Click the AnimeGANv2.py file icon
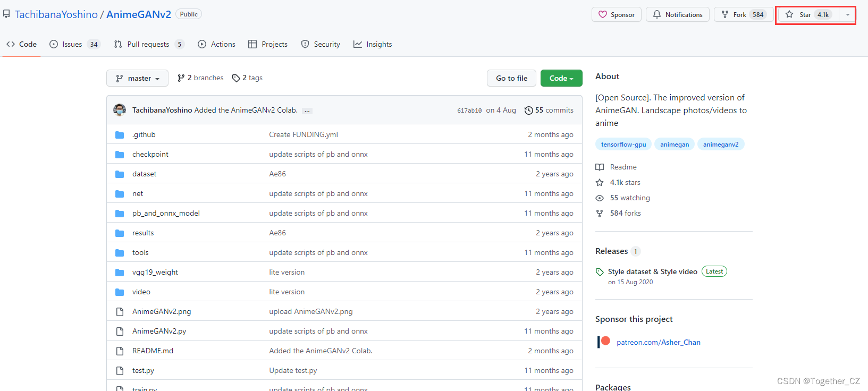Screen dimensions: 868x391 [120, 331]
